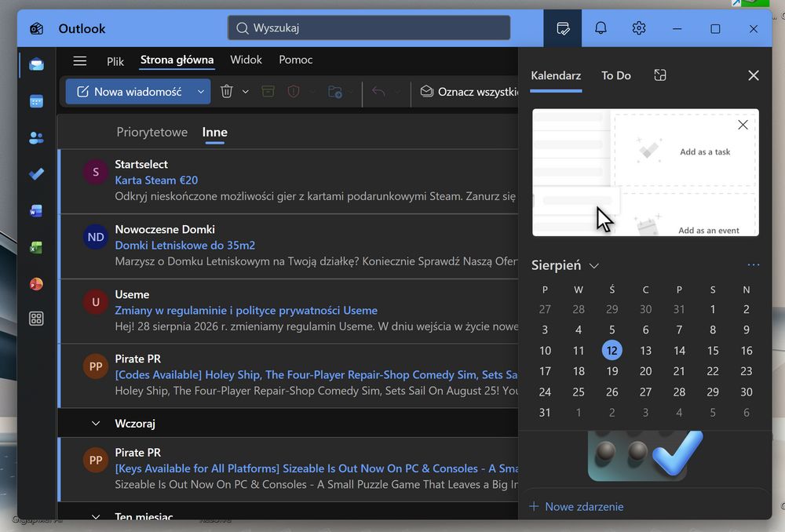This screenshot has height=532, width=785.
Task: Collapse the Wczoraj message group
Action: (x=96, y=424)
